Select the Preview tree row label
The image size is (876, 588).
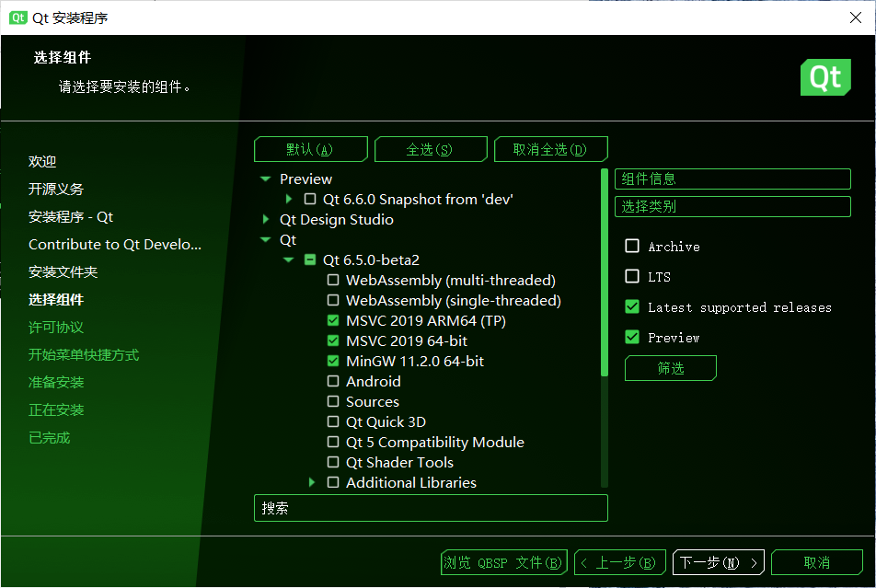[305, 179]
